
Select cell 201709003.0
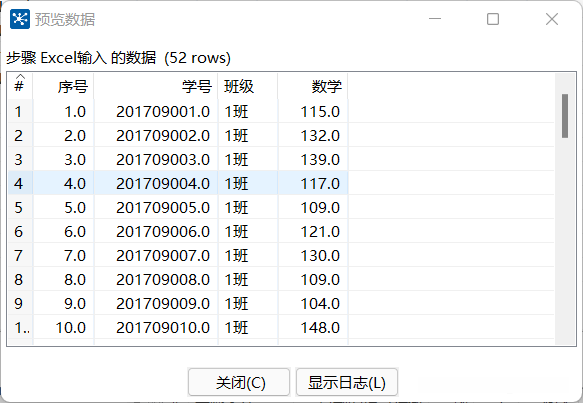(156, 159)
